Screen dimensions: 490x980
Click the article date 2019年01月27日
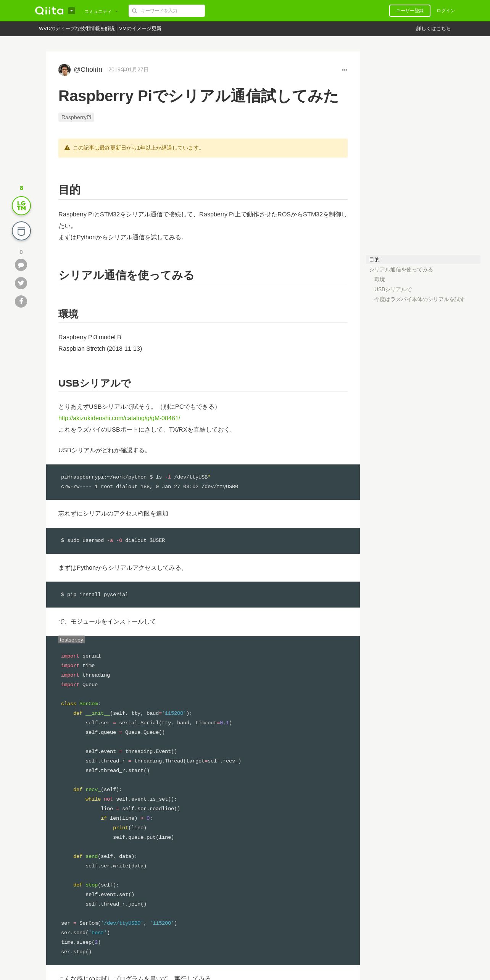coord(129,69)
